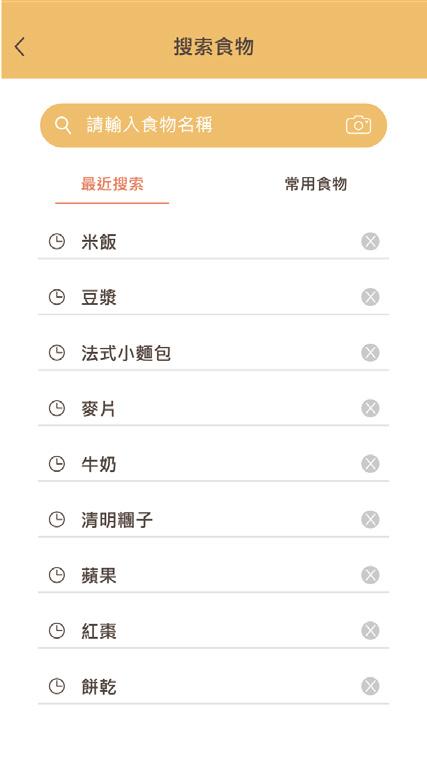
Task: Switch to the 最近搜索 tab
Action: click(x=112, y=184)
